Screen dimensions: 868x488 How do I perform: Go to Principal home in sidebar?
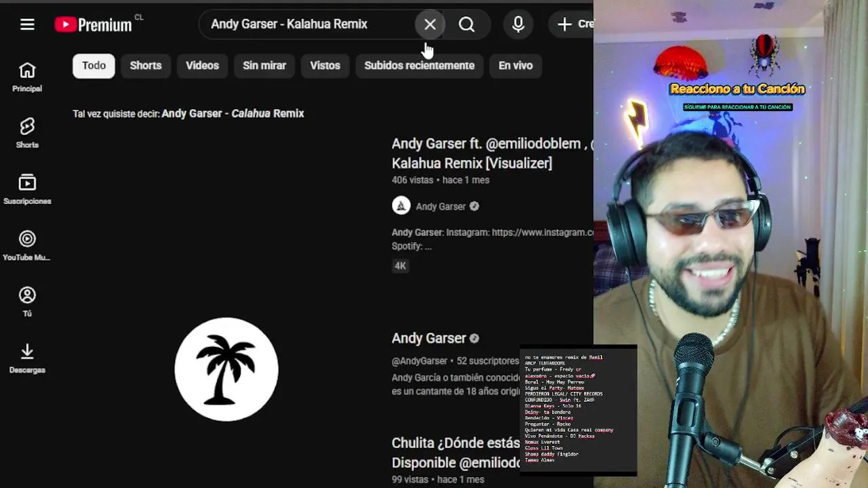tap(27, 77)
